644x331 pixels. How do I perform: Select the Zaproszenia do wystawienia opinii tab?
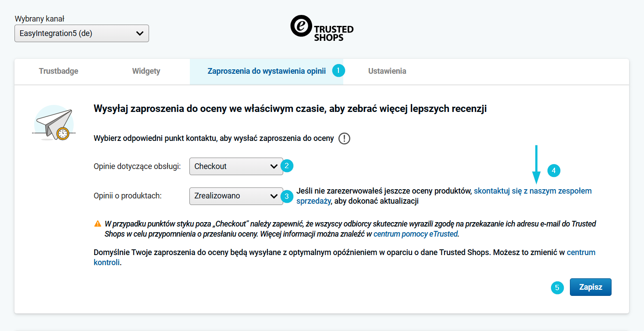266,71
